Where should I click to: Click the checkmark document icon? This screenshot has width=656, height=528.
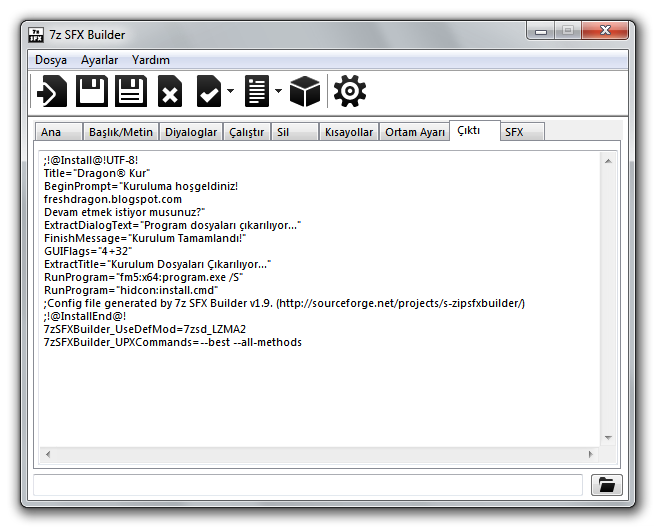pos(209,91)
